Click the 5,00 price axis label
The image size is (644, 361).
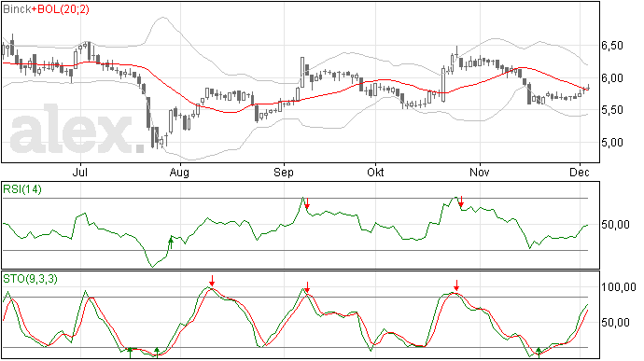tap(612, 143)
